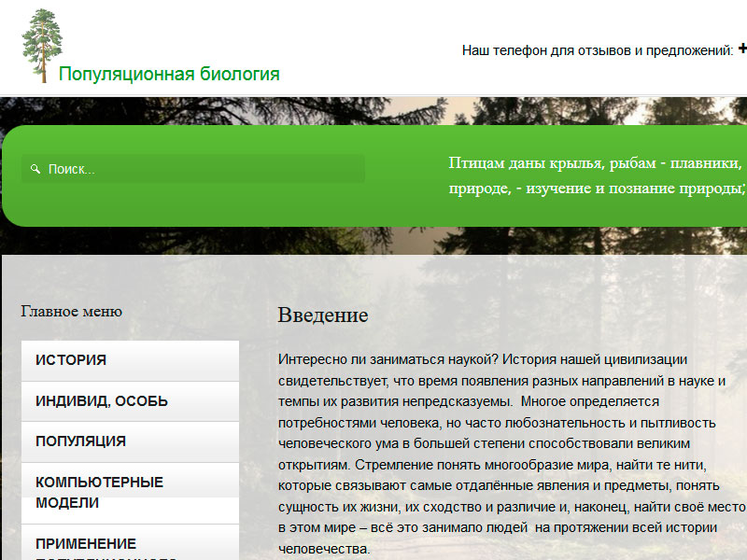Click the Введение article heading
This screenshot has height=560, width=747.
(323, 315)
